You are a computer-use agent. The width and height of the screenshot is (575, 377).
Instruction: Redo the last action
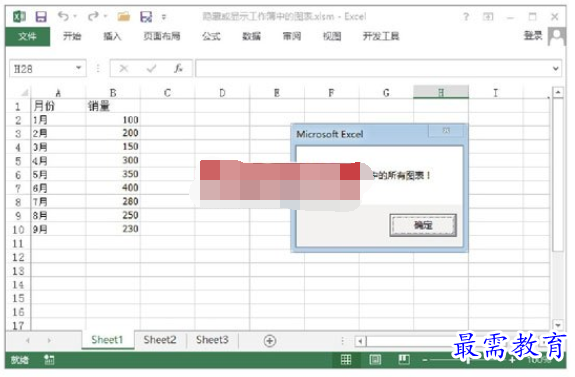point(93,17)
